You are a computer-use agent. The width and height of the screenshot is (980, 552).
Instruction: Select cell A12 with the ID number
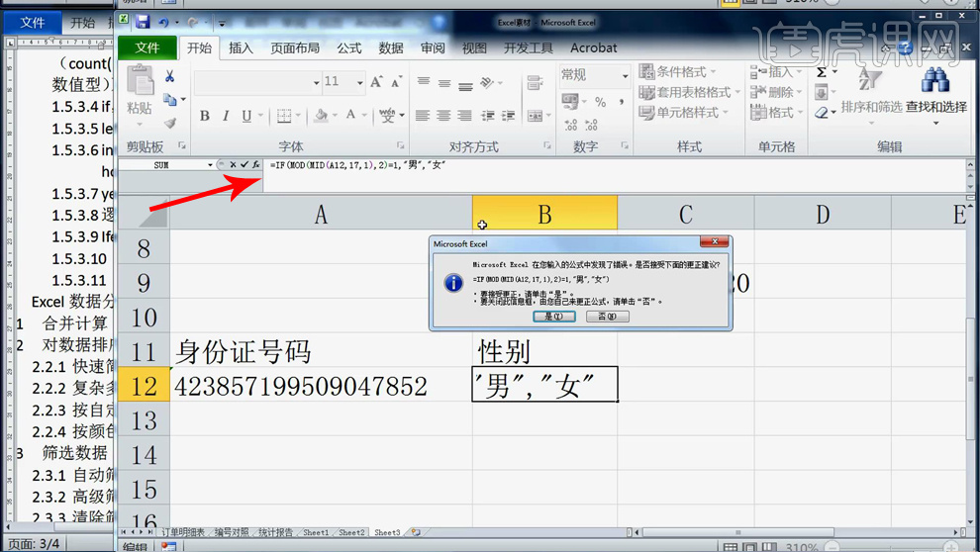point(321,385)
